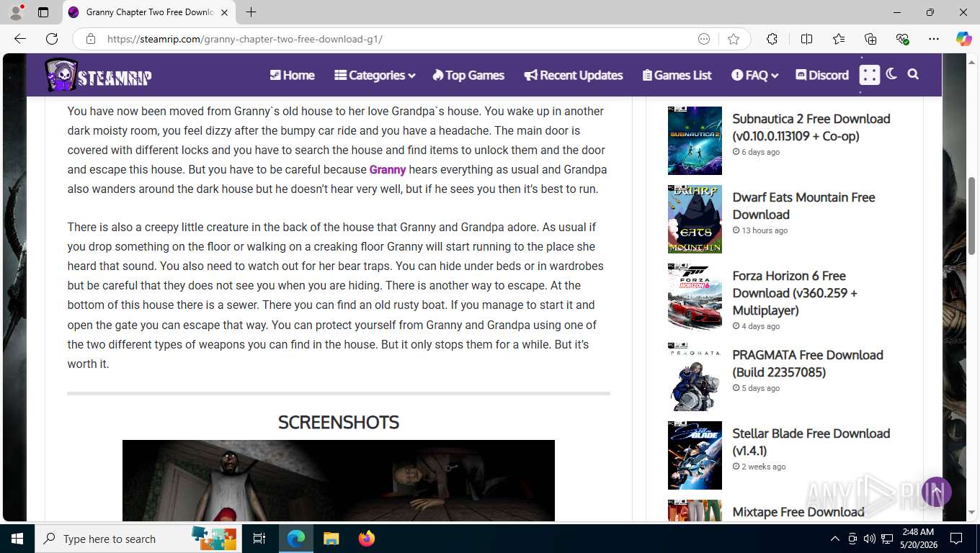Open the notification center icon
The width and height of the screenshot is (980, 553).
point(956,539)
